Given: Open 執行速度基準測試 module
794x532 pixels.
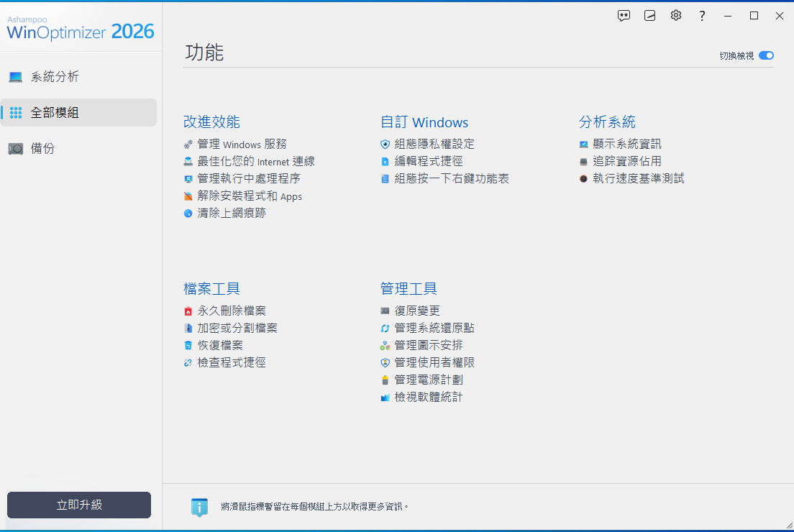Looking at the screenshot, I should [x=639, y=179].
